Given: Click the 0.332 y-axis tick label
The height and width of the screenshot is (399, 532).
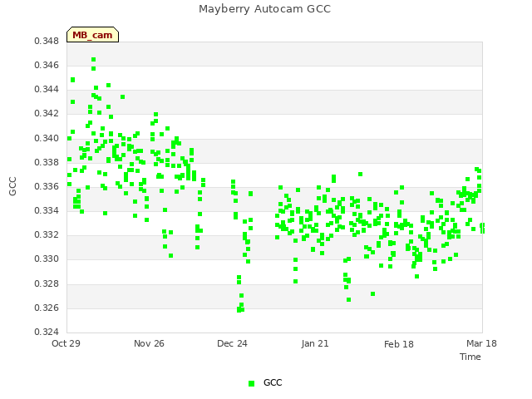Looking at the screenshot, I should pos(47,235).
